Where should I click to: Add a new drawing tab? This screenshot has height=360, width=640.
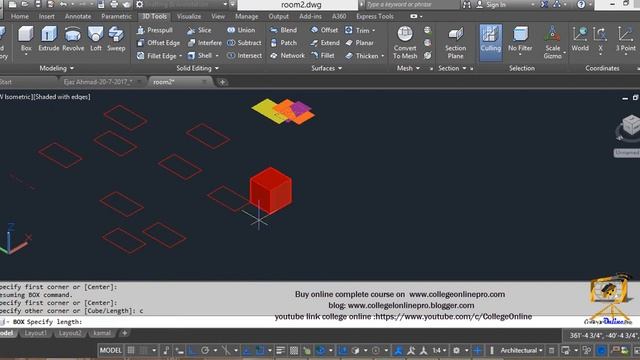222,82
